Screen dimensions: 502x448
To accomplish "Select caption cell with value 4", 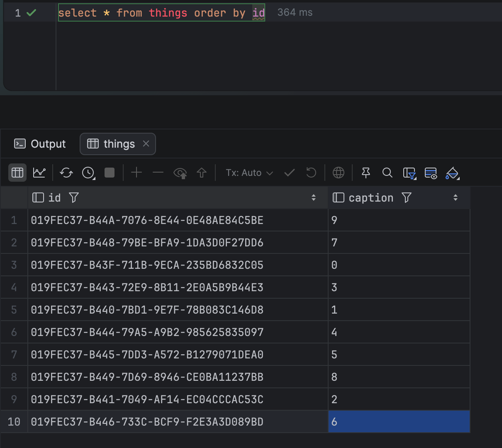I will [399, 332].
